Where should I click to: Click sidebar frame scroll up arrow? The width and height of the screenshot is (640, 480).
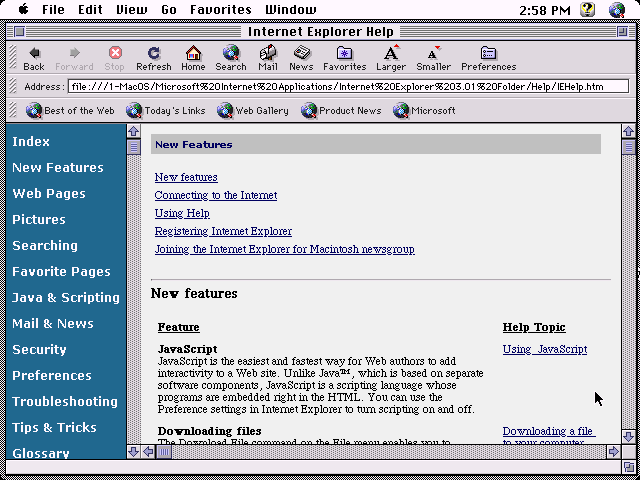pos(133,131)
